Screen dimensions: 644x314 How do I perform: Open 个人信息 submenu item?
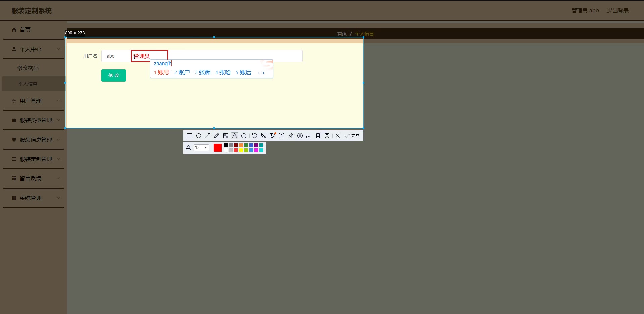click(x=28, y=84)
